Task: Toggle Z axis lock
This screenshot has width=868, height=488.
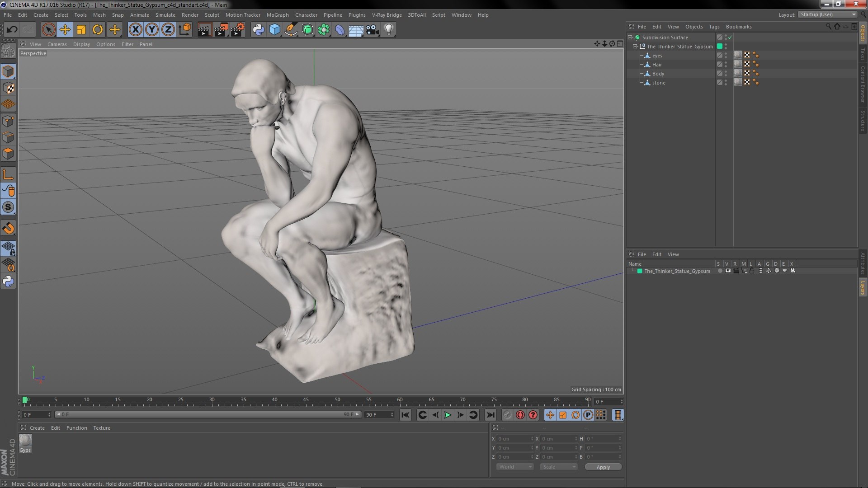Action: pyautogui.click(x=168, y=30)
